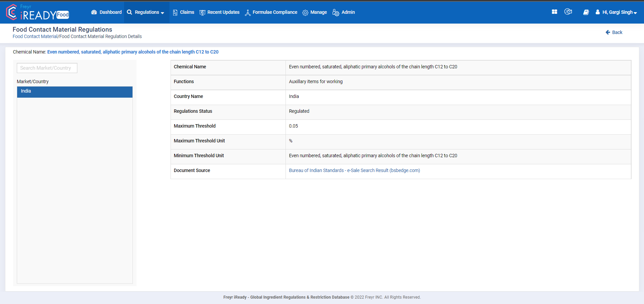Click the mail notification icon
The height and width of the screenshot is (304, 644).
pos(568,11)
